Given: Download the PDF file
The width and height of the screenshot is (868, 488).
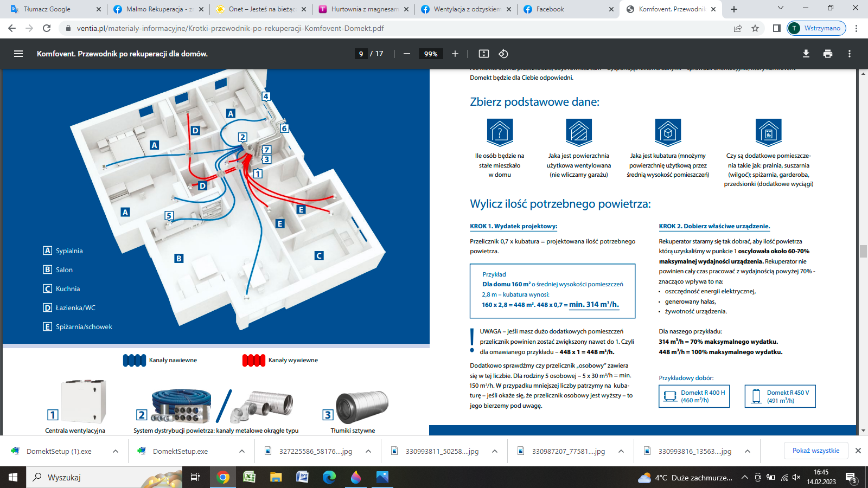Looking at the screenshot, I should 806,54.
